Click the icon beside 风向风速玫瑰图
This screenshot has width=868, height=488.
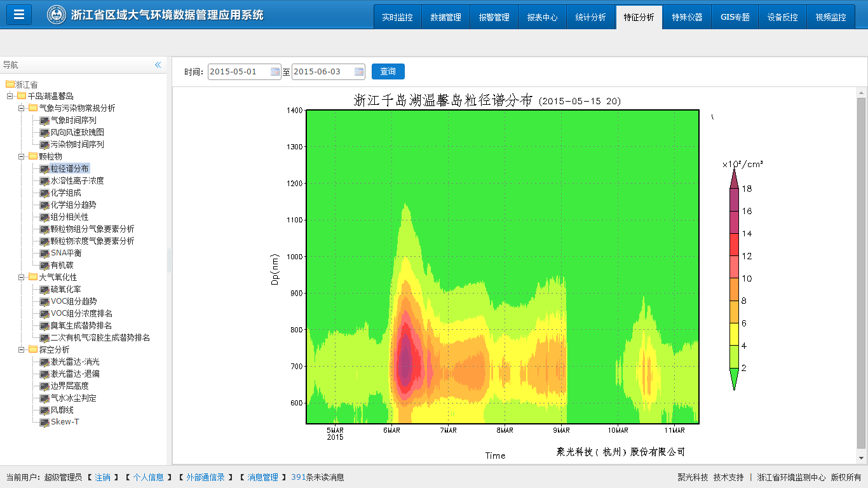coord(44,133)
